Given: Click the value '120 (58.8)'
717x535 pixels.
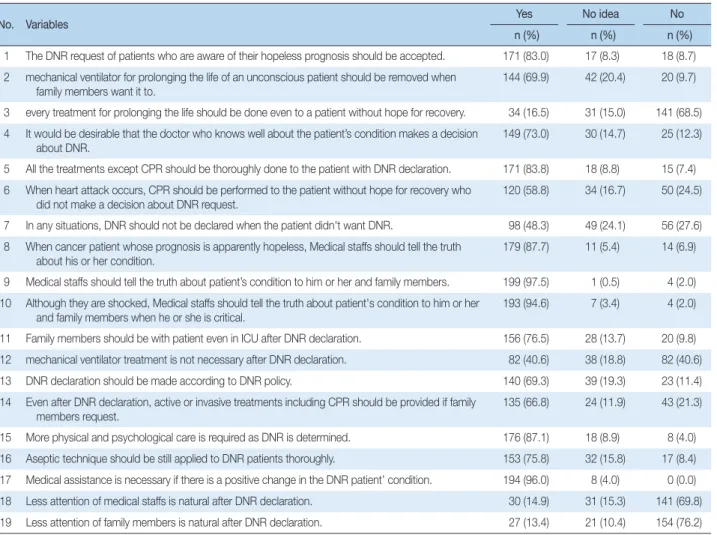Looking at the screenshot, I should (526, 190).
